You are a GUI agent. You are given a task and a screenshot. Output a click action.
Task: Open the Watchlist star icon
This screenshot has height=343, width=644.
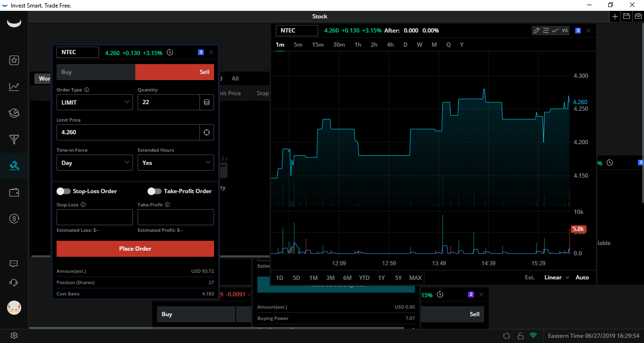click(14, 60)
